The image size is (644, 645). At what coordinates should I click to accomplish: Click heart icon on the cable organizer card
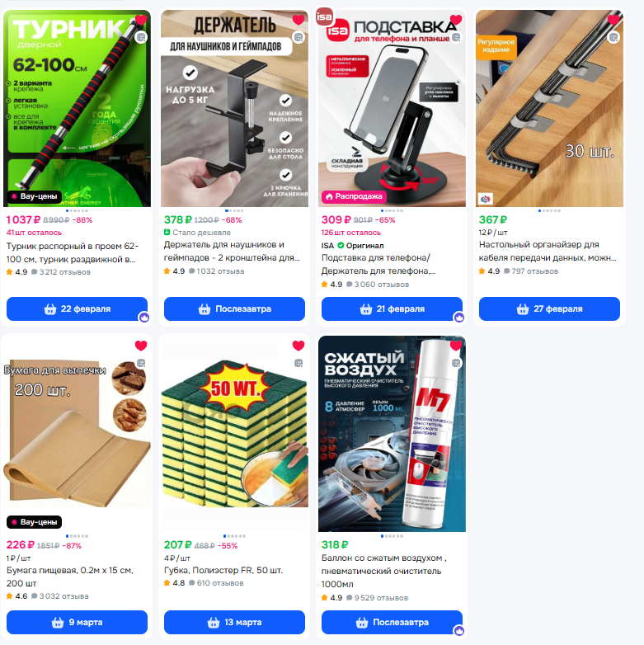[x=613, y=20]
